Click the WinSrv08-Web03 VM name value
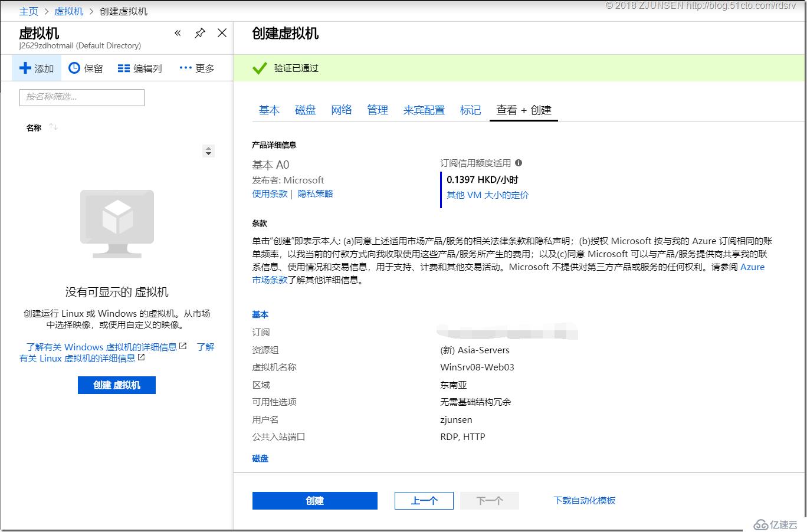 (477, 367)
